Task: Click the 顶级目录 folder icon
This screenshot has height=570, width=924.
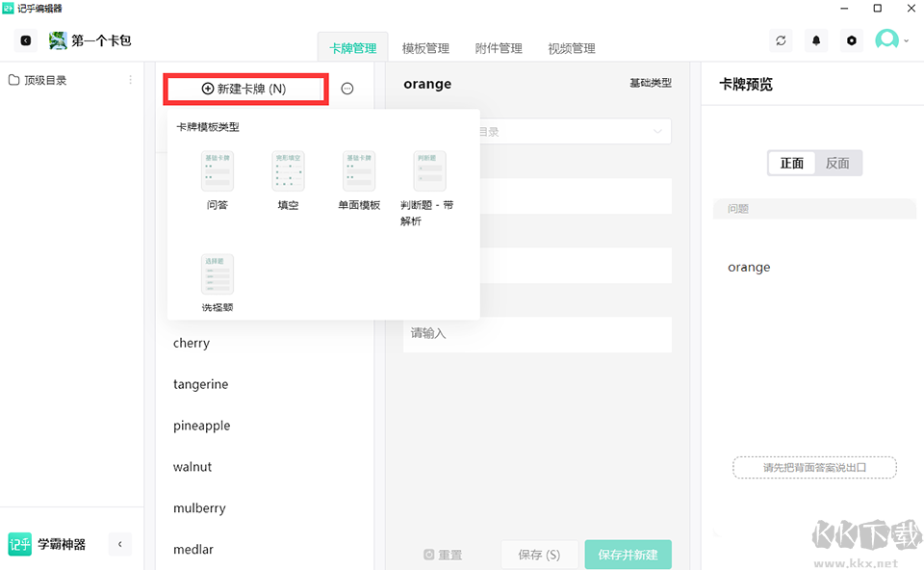Action: click(x=13, y=80)
